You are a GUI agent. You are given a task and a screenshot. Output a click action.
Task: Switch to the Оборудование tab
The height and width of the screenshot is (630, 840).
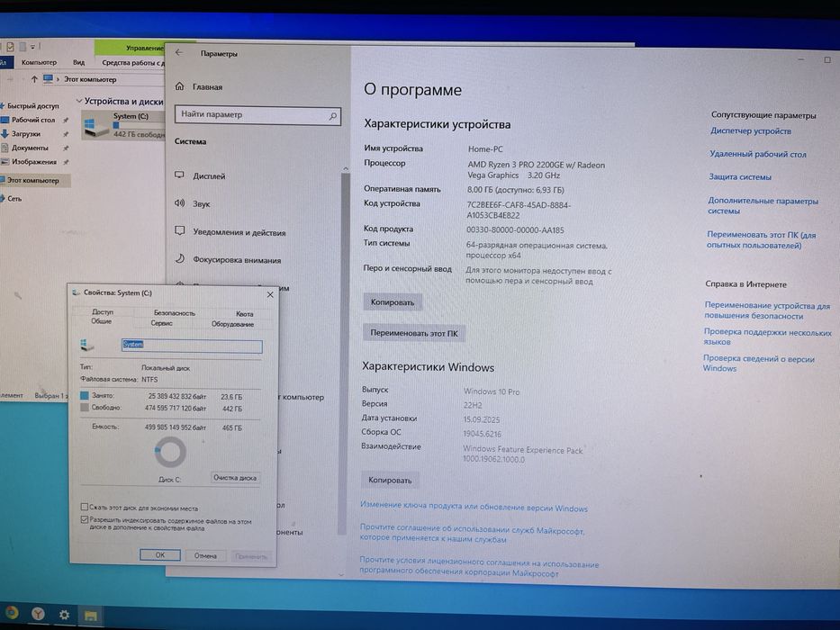click(232, 324)
